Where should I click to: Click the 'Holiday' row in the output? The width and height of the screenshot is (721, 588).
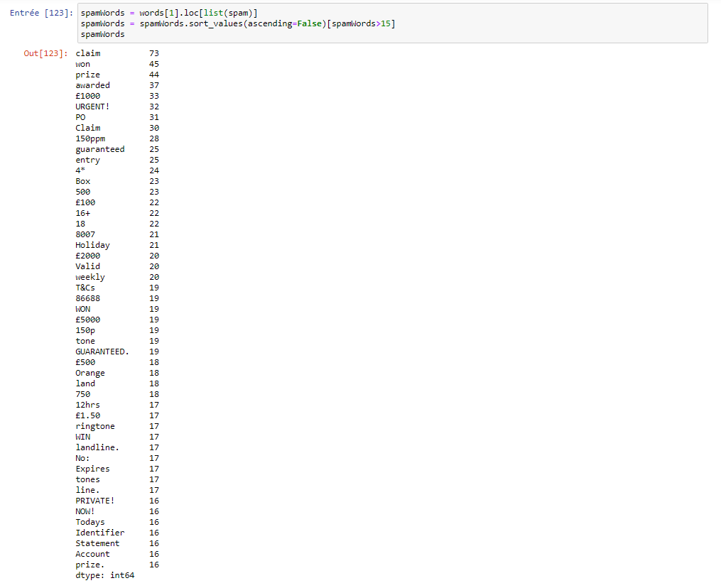[x=93, y=245]
